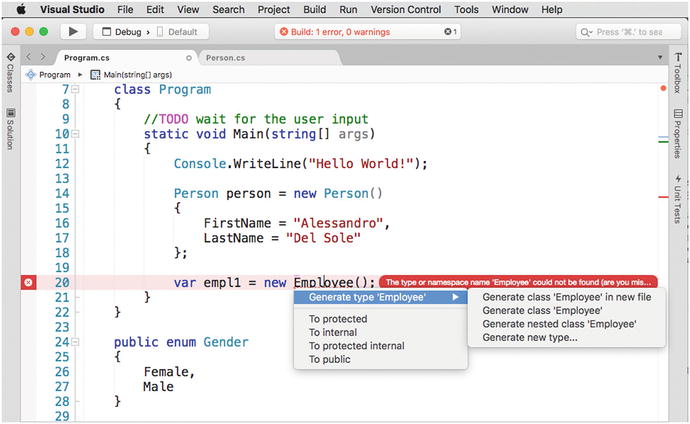Click line number 16 in gutter
690x424 pixels.
[62, 223]
